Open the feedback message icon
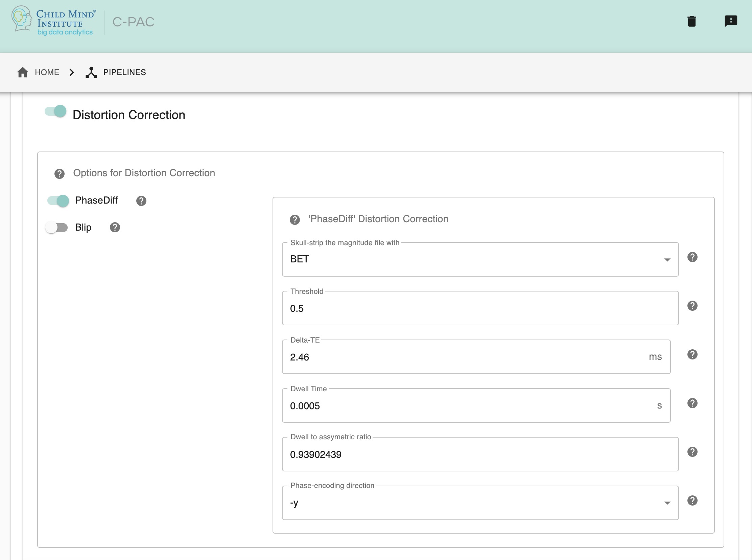 coord(731,21)
